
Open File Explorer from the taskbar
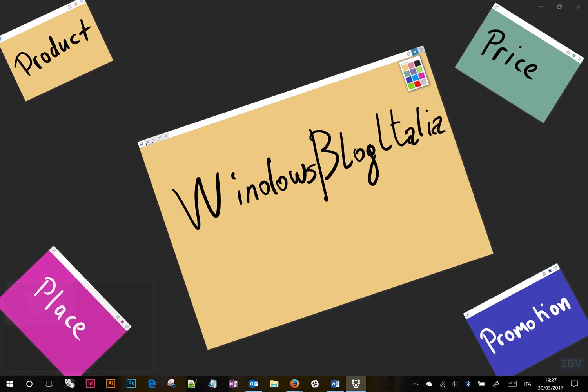274,383
